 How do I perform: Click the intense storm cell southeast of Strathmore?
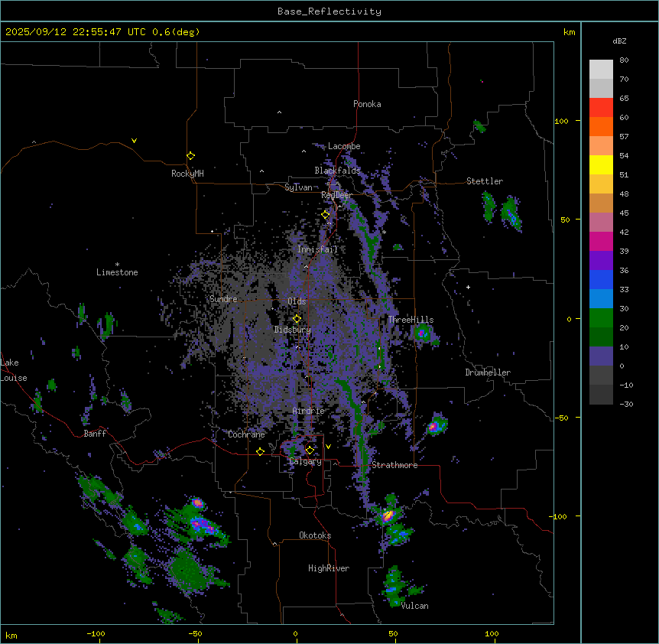[x=388, y=515]
